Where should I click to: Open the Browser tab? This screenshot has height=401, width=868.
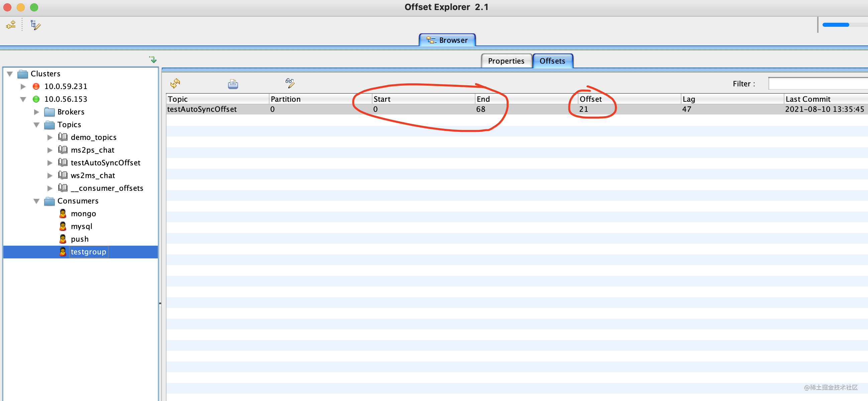point(447,40)
